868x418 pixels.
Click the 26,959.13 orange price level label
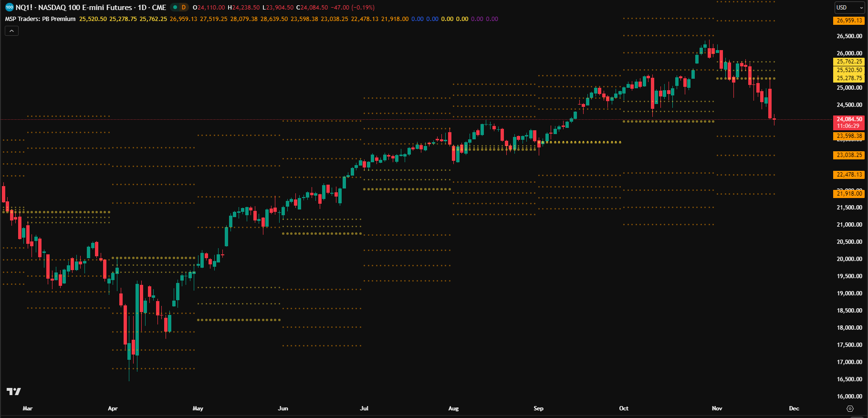tap(849, 21)
